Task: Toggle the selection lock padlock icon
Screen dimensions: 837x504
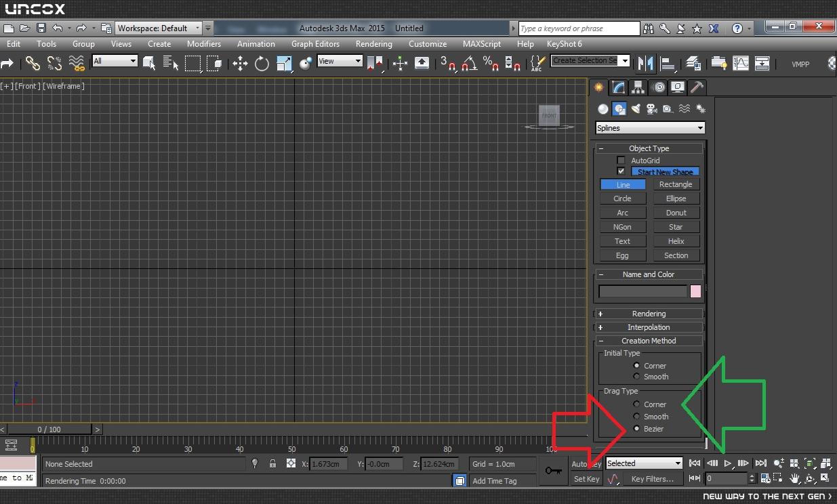Action: 272,463
